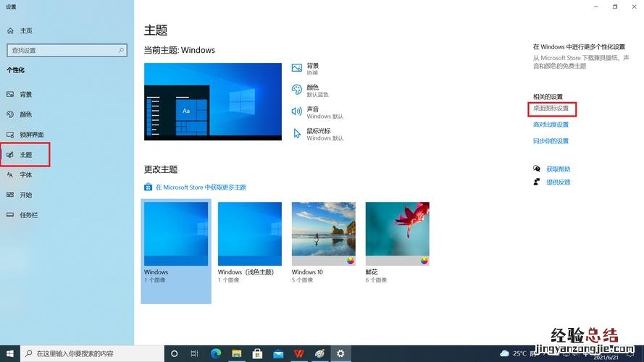This screenshot has width=644, height=362.
Task: Open File Explorer from taskbar
Action: (237, 353)
